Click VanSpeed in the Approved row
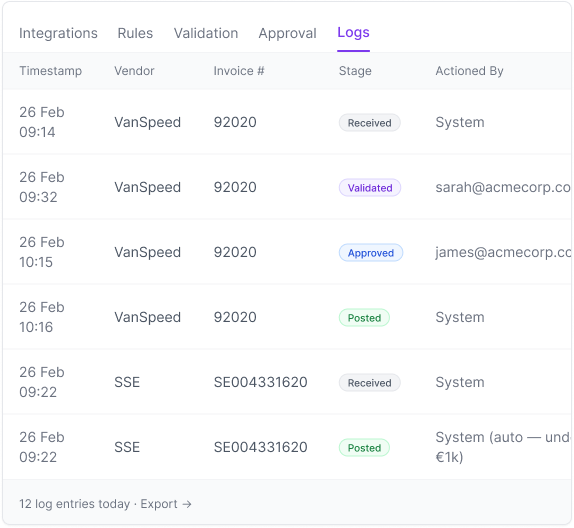Image resolution: width=574 pixels, height=528 pixels. pyautogui.click(x=148, y=252)
